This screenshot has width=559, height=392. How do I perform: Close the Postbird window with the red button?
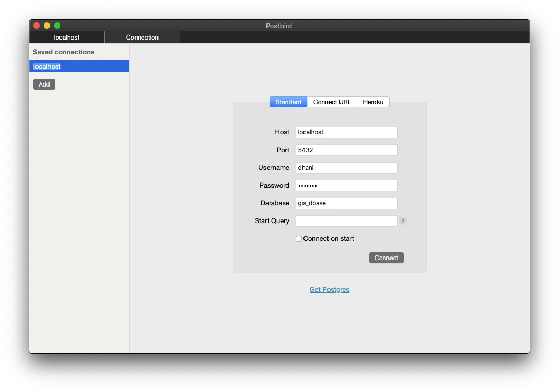coord(37,26)
